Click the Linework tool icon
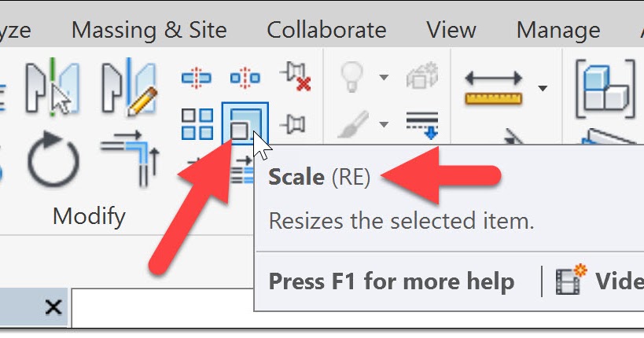Viewport: 644px width, 338px height. coord(421,123)
